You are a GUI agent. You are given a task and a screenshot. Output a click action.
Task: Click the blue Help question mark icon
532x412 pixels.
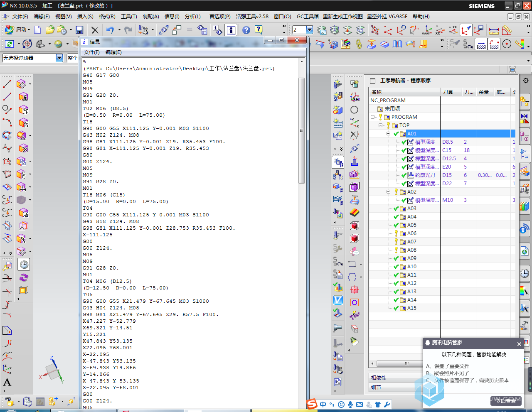tap(246, 30)
